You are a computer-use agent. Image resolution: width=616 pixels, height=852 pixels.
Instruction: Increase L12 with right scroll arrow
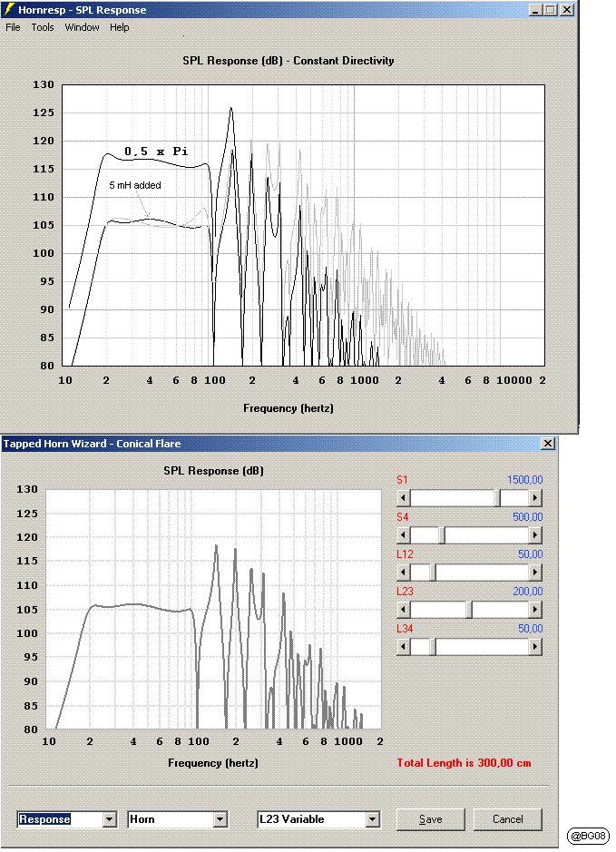535,573
